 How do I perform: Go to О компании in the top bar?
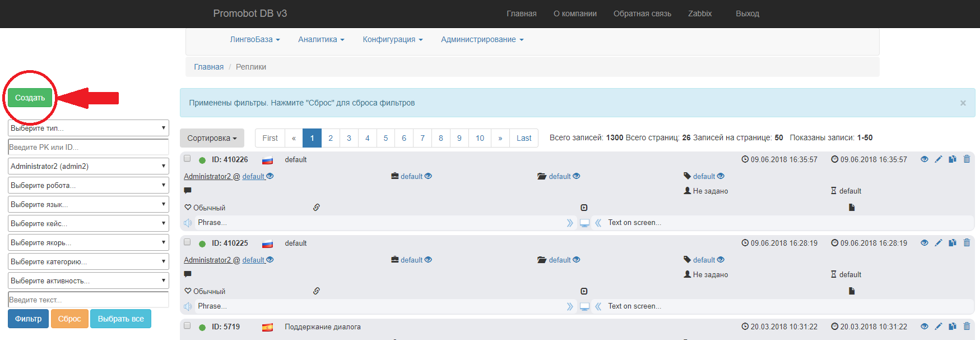point(575,13)
